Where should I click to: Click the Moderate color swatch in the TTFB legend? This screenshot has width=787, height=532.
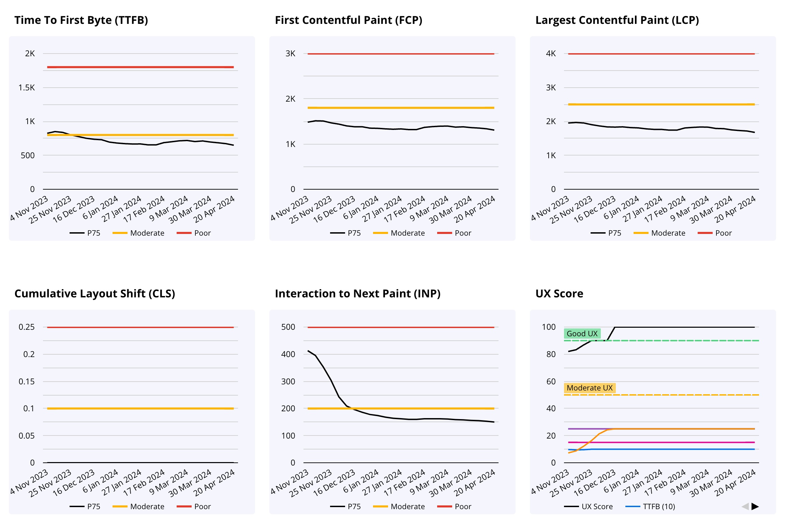tap(120, 233)
